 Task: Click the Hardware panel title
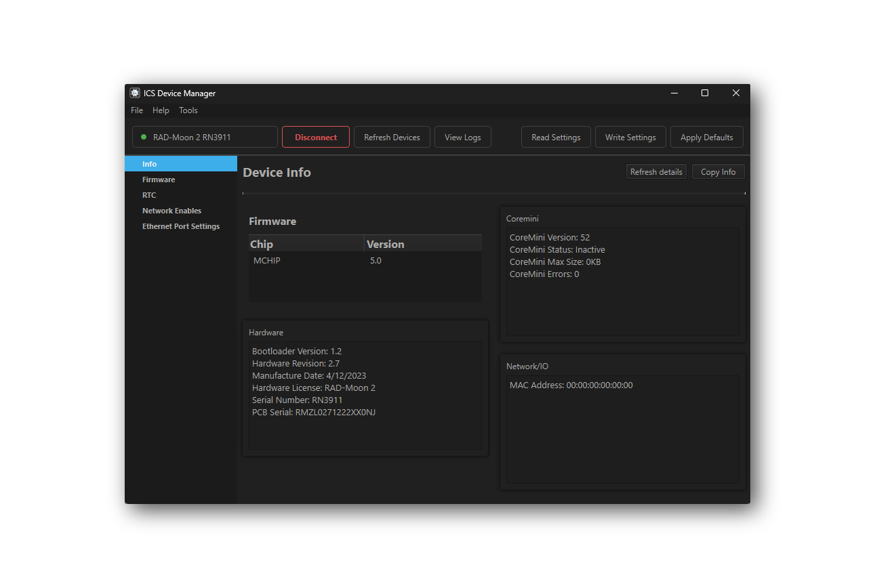pos(266,333)
